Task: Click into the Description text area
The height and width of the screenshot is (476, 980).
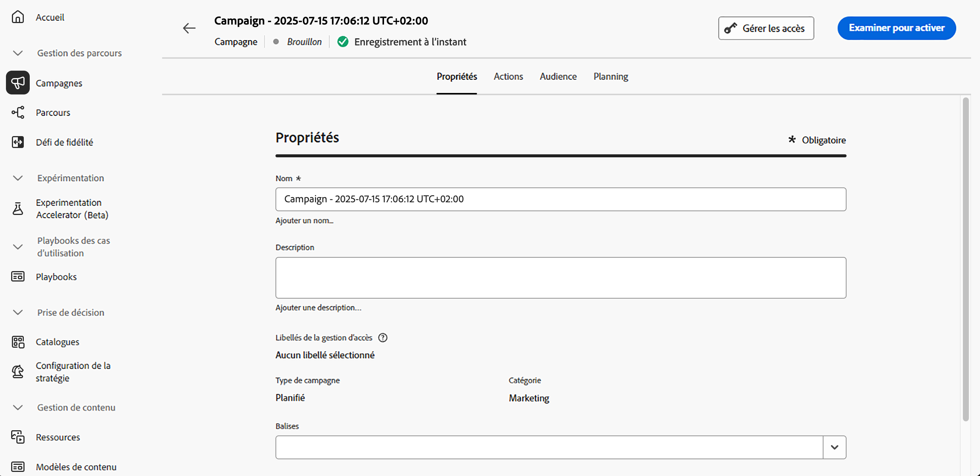Action: (560, 277)
